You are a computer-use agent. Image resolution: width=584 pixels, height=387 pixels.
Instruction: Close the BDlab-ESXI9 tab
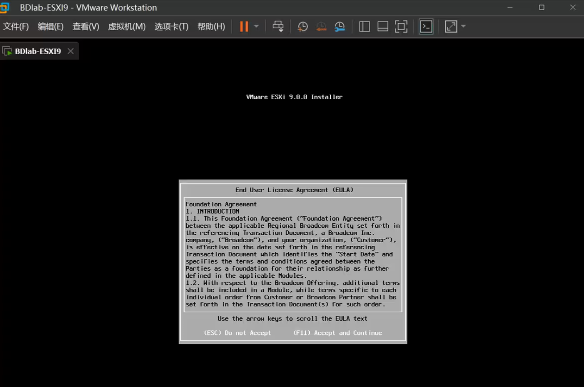click(71, 51)
